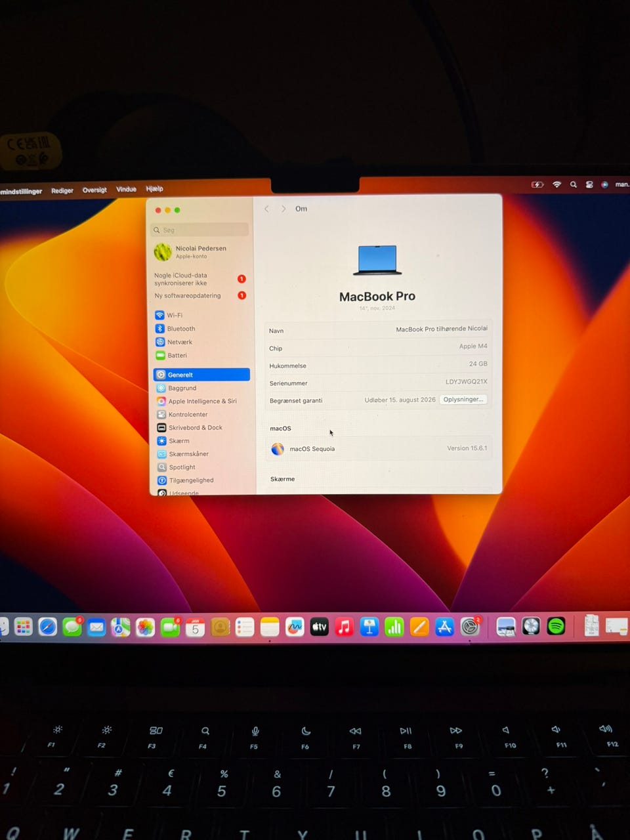Launch Numbers from the Dock
Image resolution: width=630 pixels, height=840 pixels.
pyautogui.click(x=394, y=627)
